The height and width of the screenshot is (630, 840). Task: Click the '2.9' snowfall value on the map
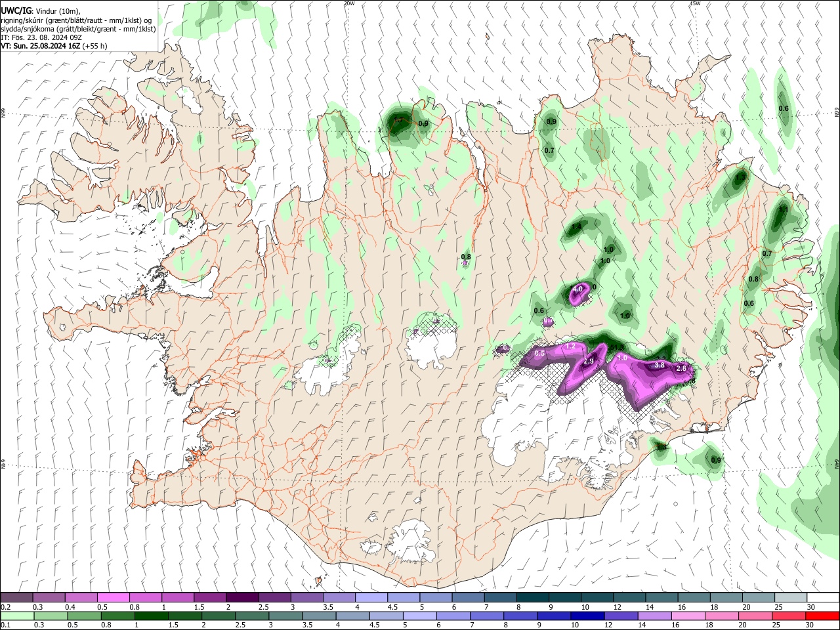point(589,362)
